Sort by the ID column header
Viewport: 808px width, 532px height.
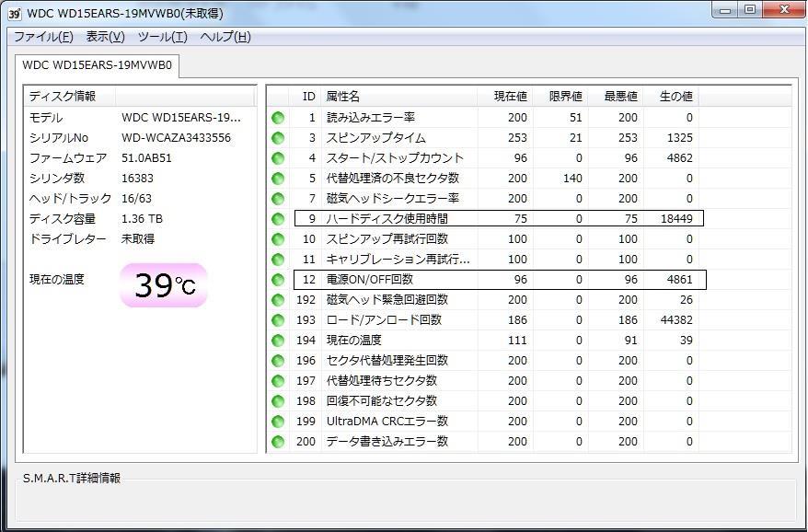[x=305, y=97]
